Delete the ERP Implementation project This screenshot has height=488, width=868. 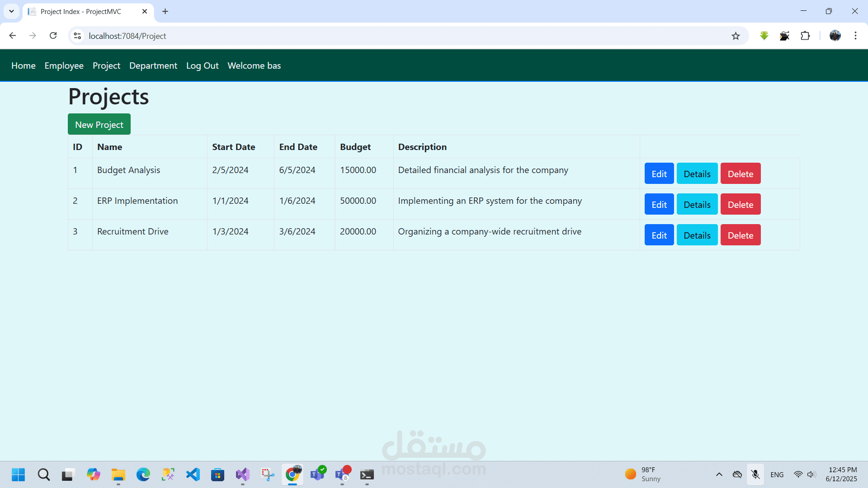pyautogui.click(x=740, y=204)
